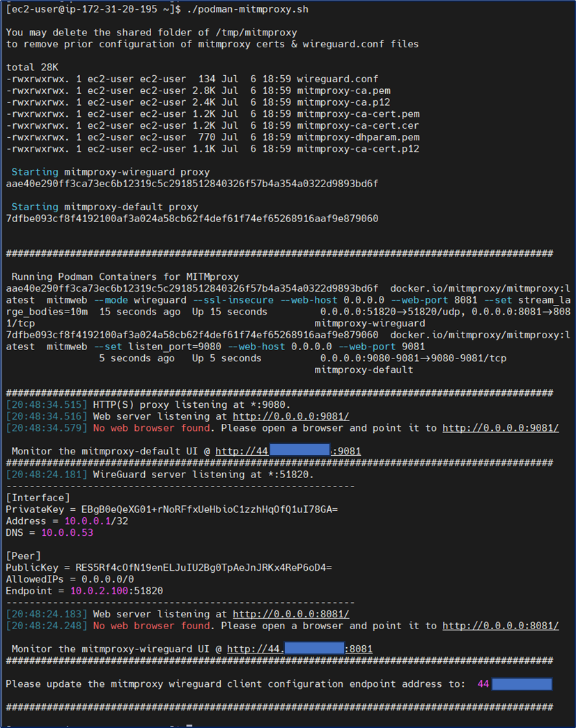Click the [Interface] section header
Image resolution: width=576 pixels, height=728 pixels.
[x=38, y=498]
